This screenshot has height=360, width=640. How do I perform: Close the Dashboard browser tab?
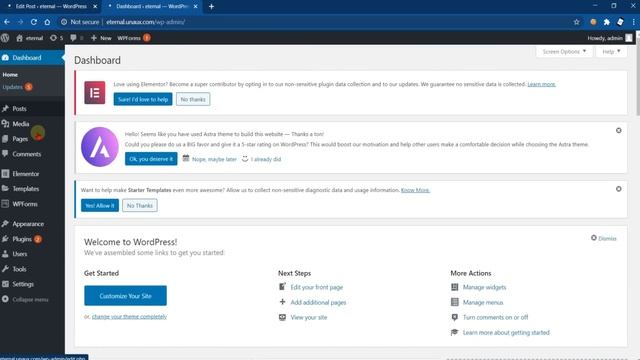pos(196,7)
